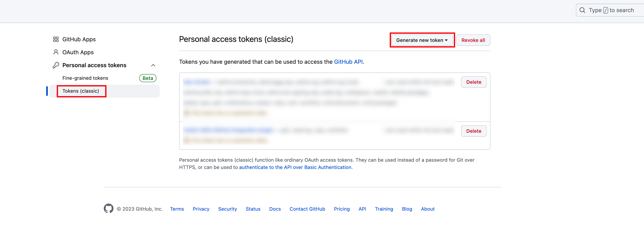The width and height of the screenshot is (644, 242).
Task: Click the key icon beside Personal access tokens
Action: (x=56, y=65)
